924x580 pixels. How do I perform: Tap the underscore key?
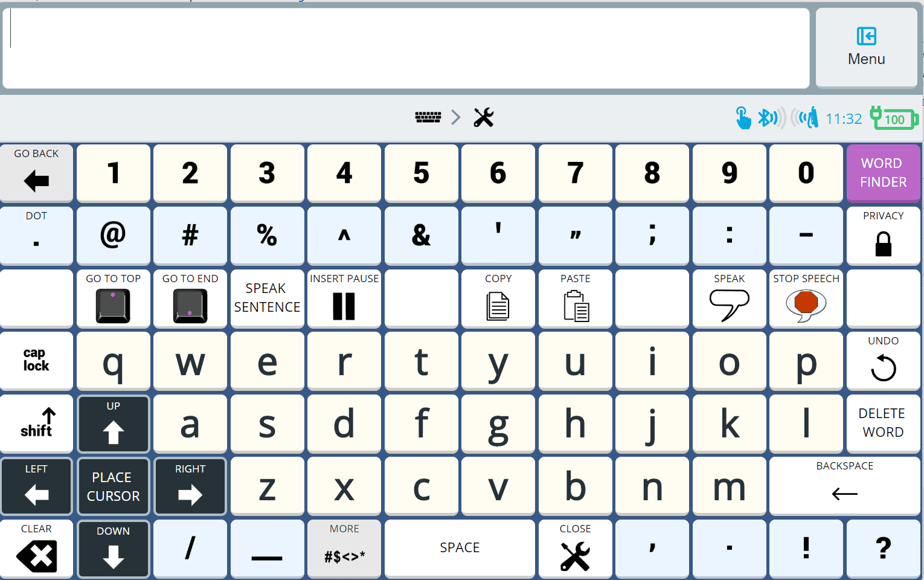click(268, 549)
